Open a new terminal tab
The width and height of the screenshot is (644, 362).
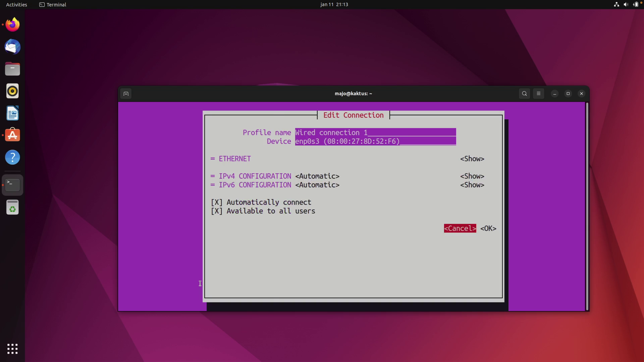click(x=126, y=94)
